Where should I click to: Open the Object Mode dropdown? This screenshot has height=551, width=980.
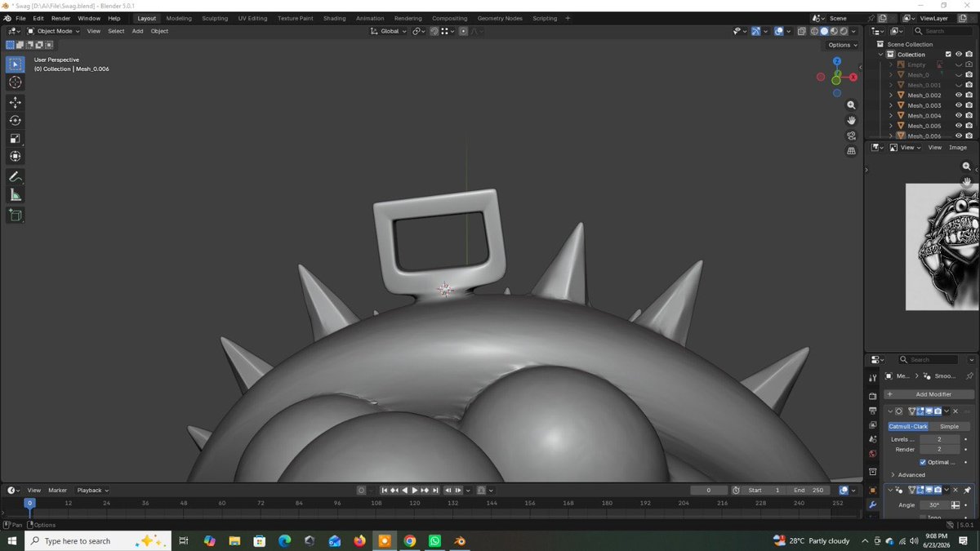tap(53, 31)
